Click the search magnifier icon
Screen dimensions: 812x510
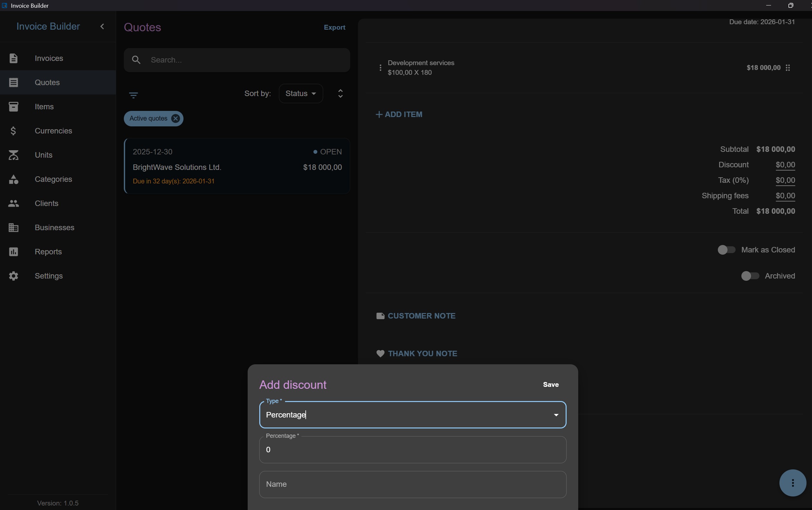coord(136,60)
